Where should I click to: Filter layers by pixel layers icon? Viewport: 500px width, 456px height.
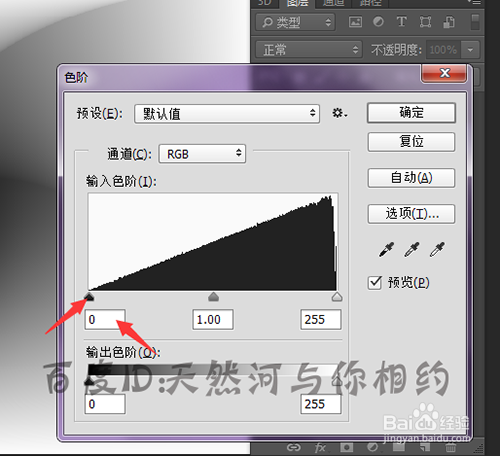pos(355,22)
